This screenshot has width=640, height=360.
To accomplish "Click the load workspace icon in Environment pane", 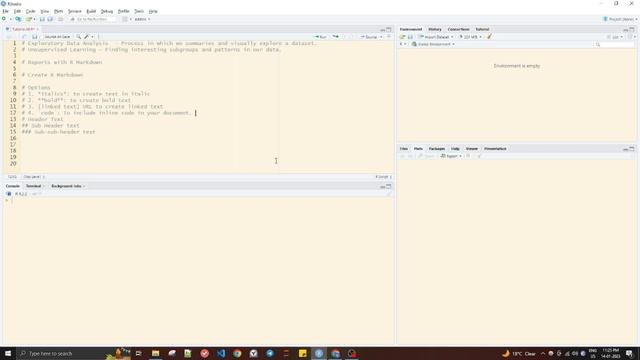I will (x=402, y=37).
